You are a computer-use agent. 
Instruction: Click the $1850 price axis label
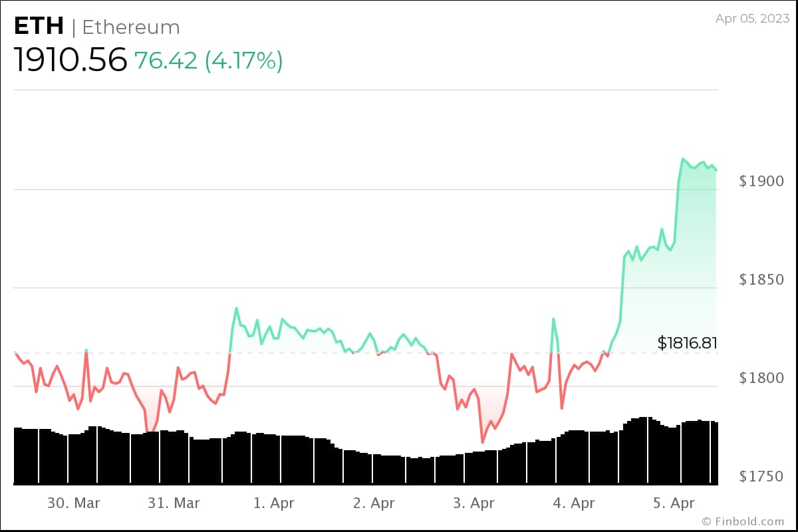click(761, 280)
